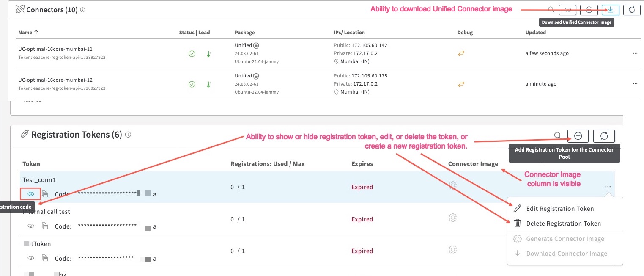Refresh the Connectors list
The width and height of the screenshot is (644, 276).
coord(632,10)
